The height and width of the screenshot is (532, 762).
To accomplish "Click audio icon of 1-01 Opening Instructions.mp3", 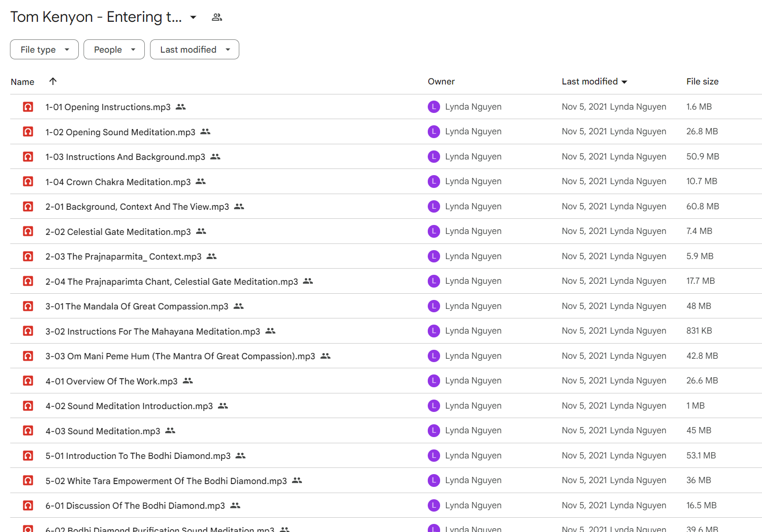I will 28,107.
